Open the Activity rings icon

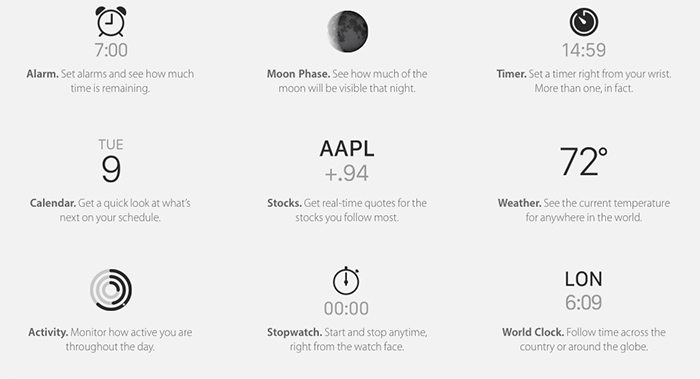(111, 290)
